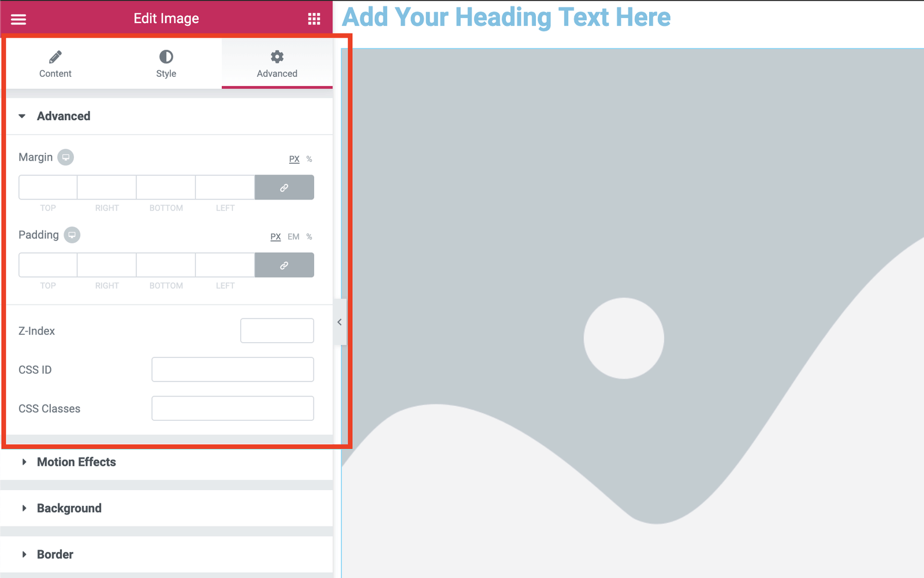Toggle the Margin linked values button

click(284, 188)
